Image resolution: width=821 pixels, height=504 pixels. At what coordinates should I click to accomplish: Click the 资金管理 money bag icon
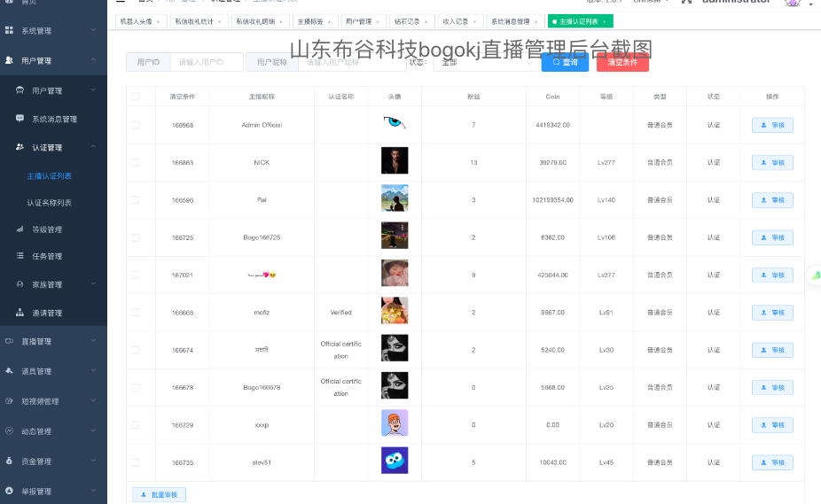coord(9,461)
